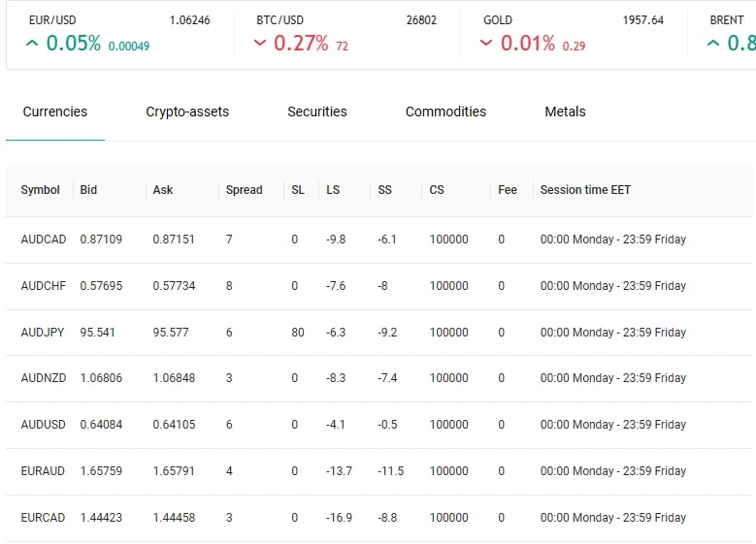Click the EUR/USD ticker label
756x544 pixels.
[52, 20]
